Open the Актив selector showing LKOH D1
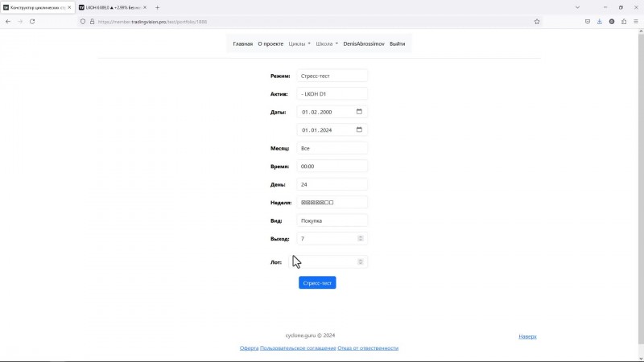 (332, 93)
